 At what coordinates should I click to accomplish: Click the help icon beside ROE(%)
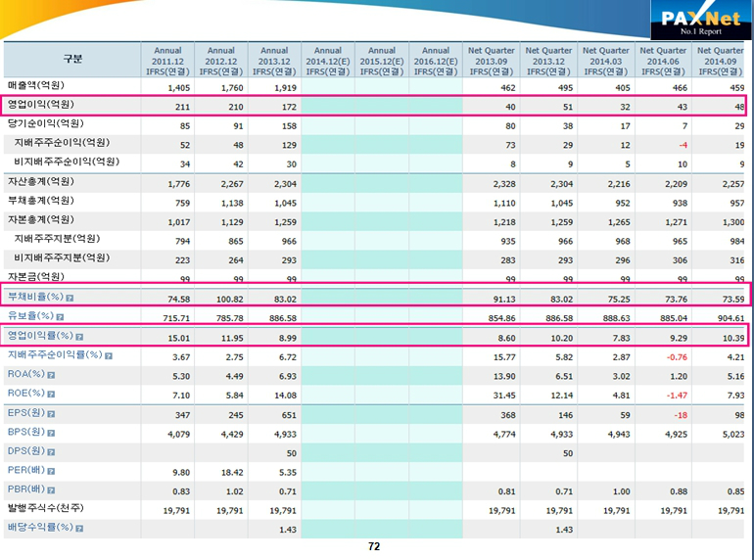point(51,394)
